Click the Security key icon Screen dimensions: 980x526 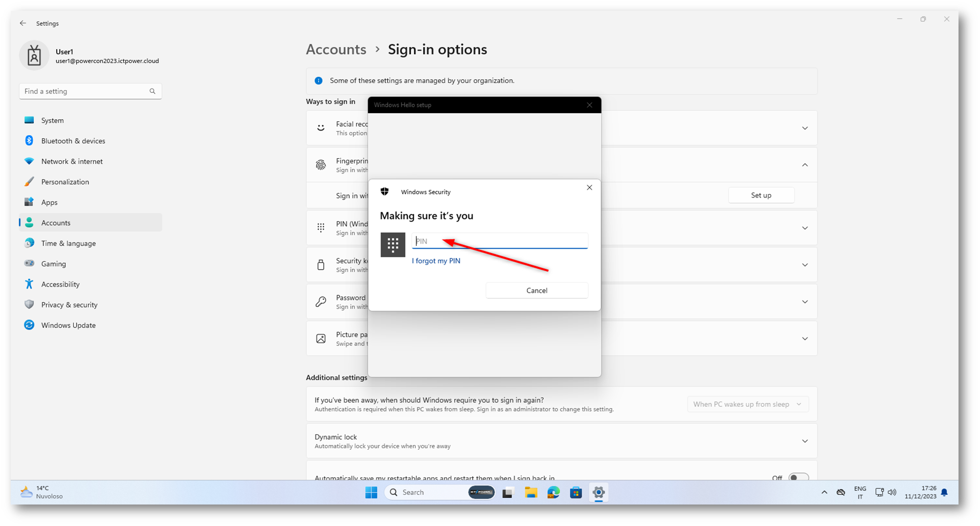click(x=321, y=265)
